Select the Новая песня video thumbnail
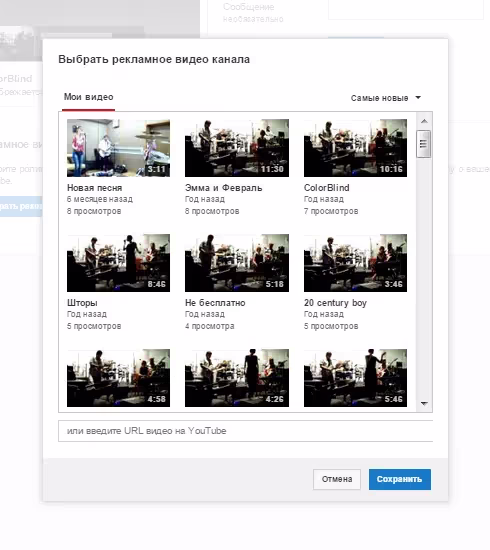This screenshot has height=550, width=490. [119, 148]
